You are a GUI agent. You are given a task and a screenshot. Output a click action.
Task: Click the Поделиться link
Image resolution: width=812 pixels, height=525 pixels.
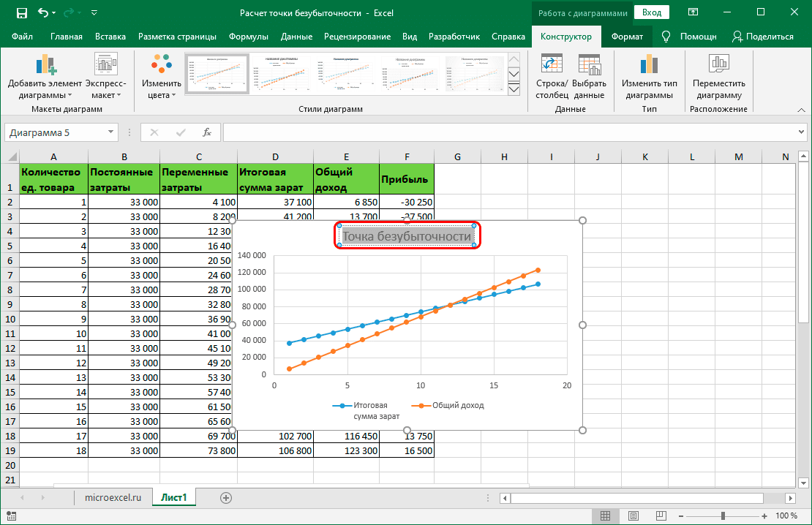click(767, 35)
